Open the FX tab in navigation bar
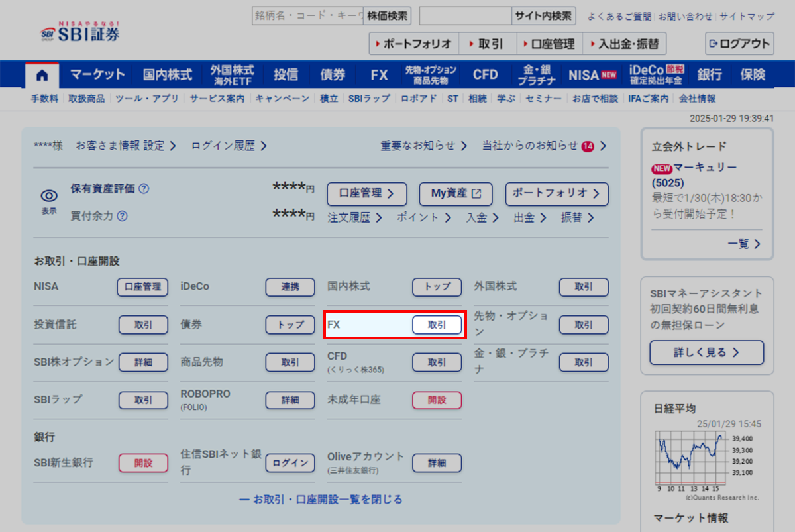This screenshot has width=795, height=532. [380, 75]
